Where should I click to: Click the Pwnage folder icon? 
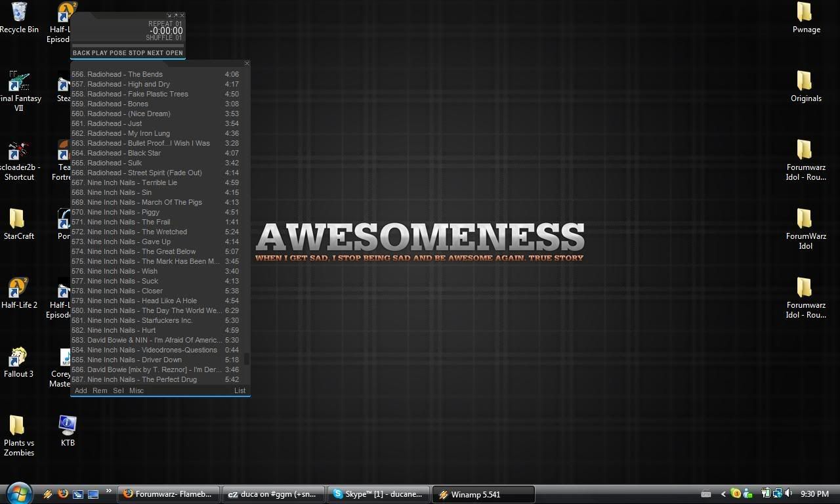click(x=806, y=18)
